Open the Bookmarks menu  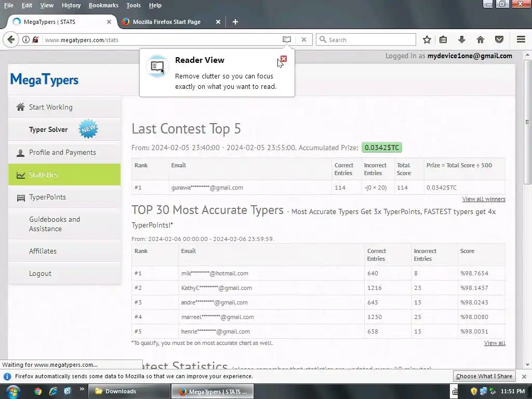click(103, 5)
